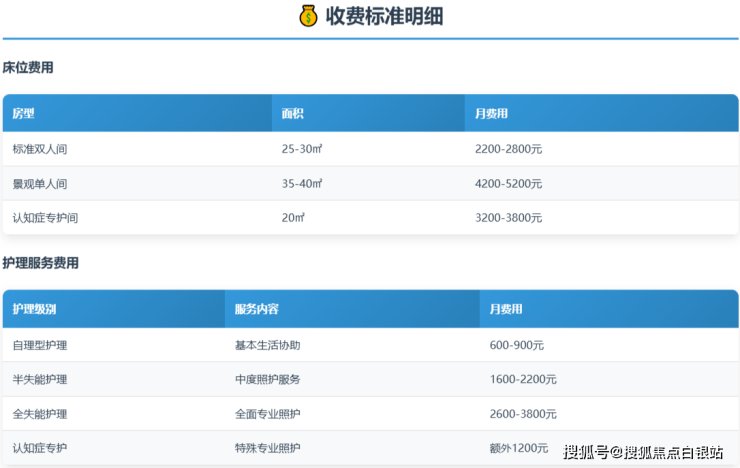This screenshot has width=740, height=468.
Task: Click the 面积 column header
Action: coord(292,114)
